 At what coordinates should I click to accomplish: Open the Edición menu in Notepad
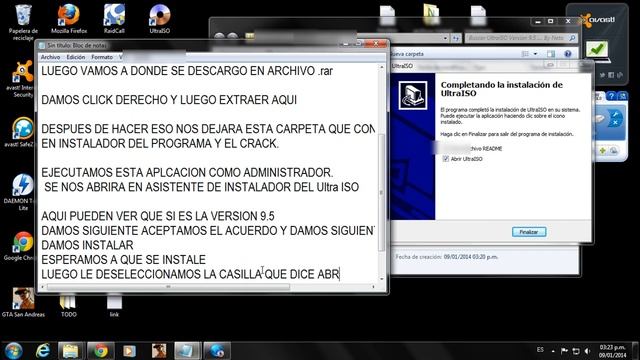coord(76,57)
